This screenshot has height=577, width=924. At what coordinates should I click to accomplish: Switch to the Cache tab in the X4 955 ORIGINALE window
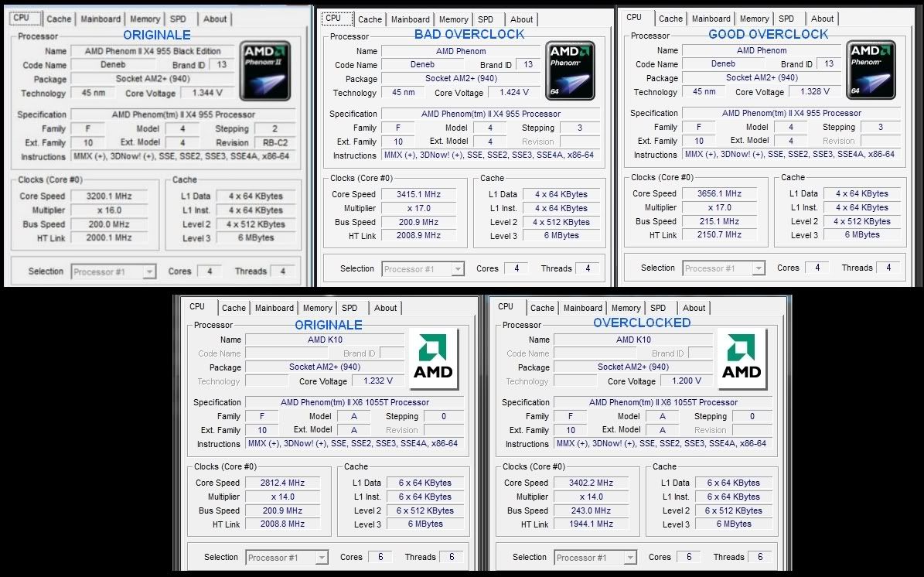pyautogui.click(x=59, y=19)
